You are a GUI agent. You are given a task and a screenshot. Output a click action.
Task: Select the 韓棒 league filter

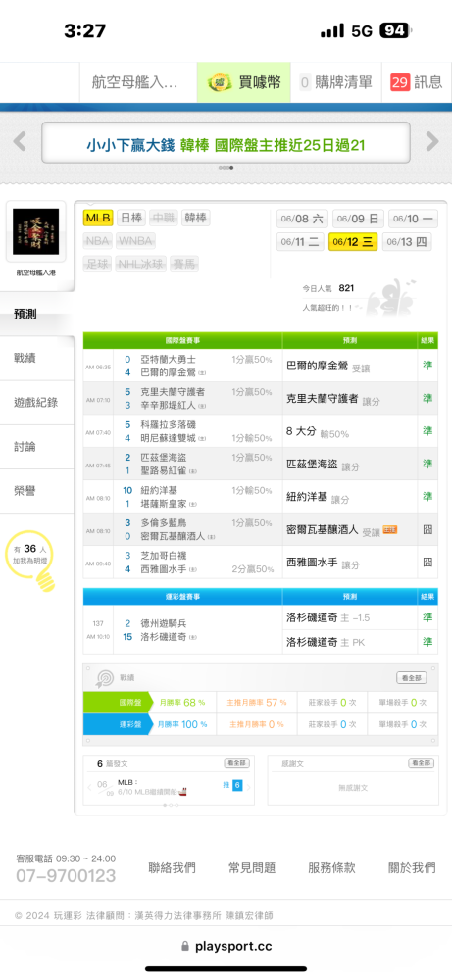[x=196, y=218]
